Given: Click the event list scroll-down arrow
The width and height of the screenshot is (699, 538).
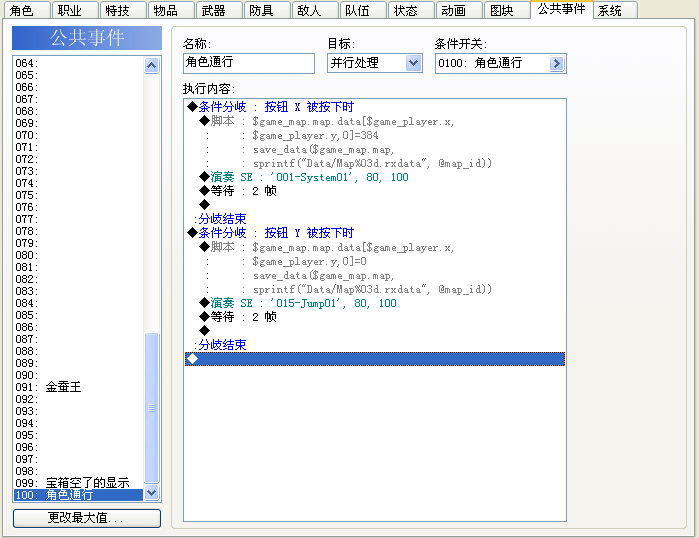Looking at the screenshot, I should coord(152,493).
